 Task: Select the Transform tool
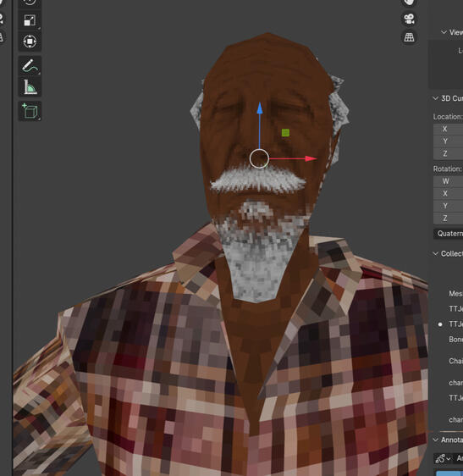pos(30,42)
